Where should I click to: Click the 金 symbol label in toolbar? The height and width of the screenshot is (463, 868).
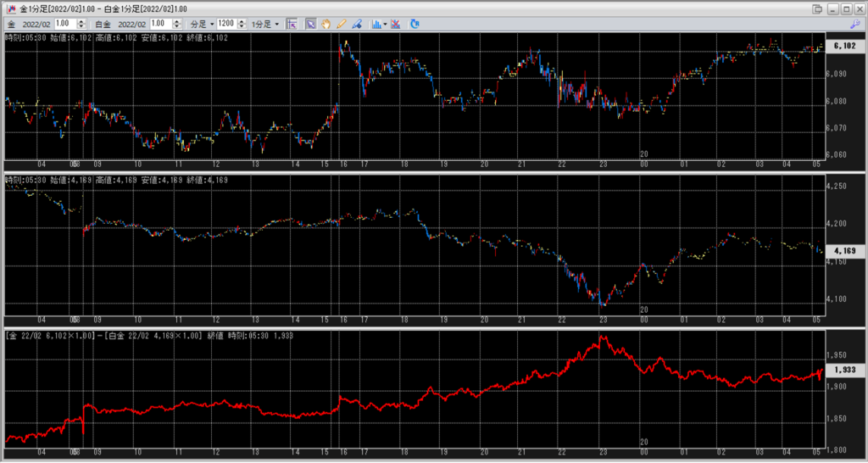[9, 24]
